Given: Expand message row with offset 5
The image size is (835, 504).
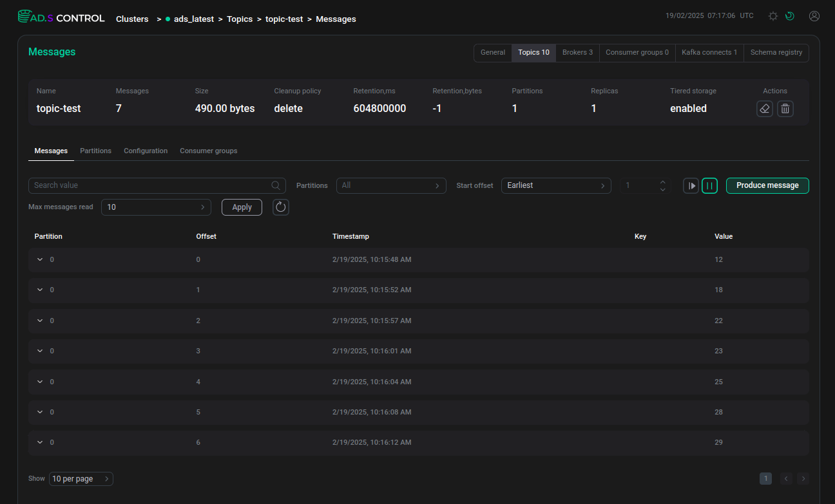Looking at the screenshot, I should 40,412.
